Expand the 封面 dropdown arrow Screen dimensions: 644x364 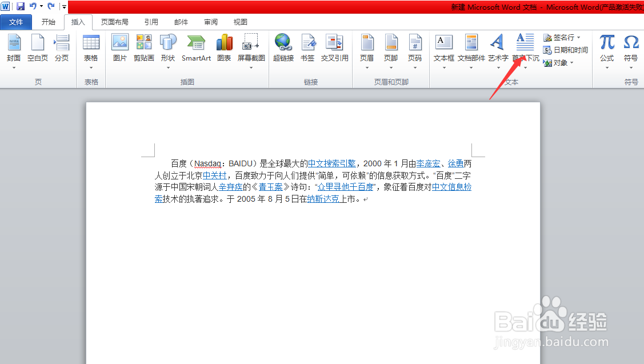[14, 68]
